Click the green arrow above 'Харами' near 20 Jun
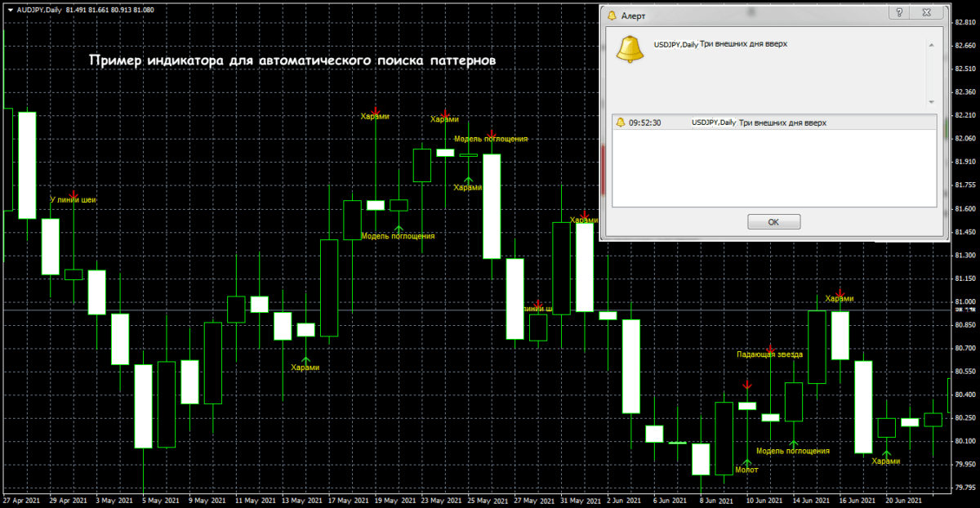 tap(886, 453)
